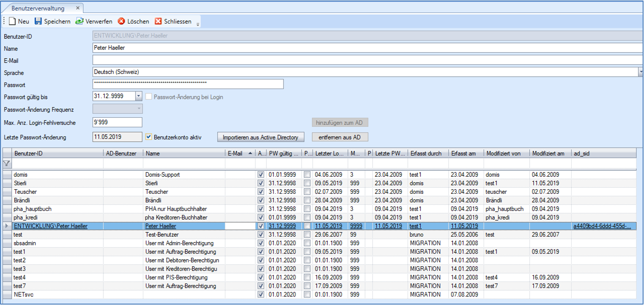This screenshot has height=305, width=644.
Task: Discard changes via the Verwerfen icon
Action: [79, 21]
